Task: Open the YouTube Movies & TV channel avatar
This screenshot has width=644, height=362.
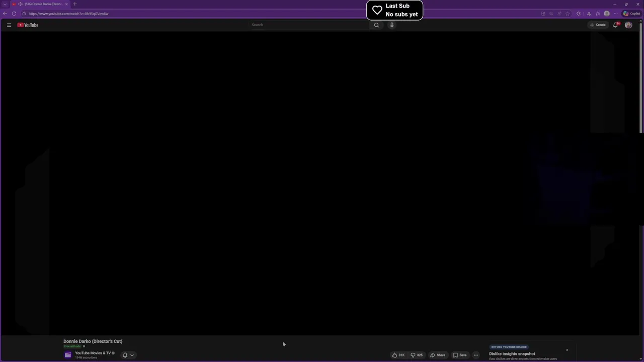Action: click(68, 355)
